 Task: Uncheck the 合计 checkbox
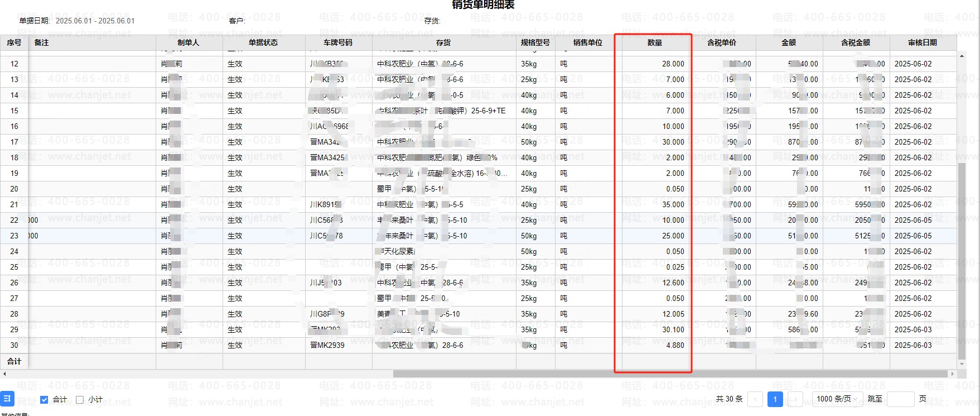(x=45, y=400)
